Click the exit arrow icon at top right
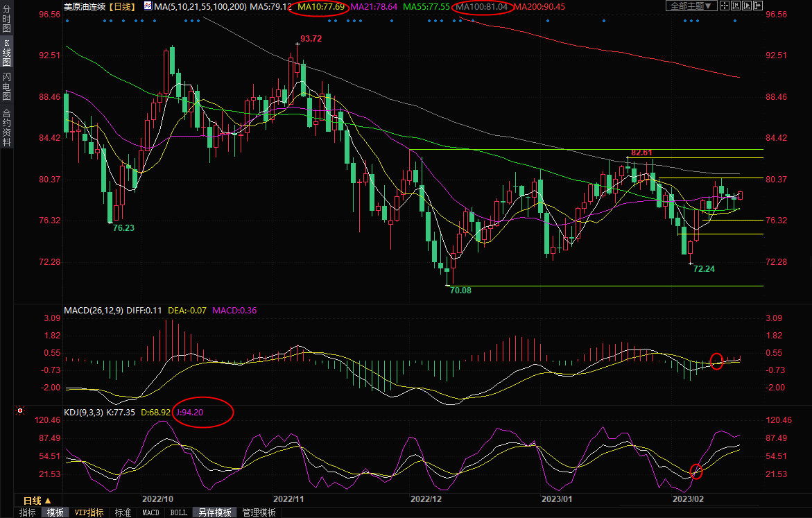Viewport: 812px width, 518px height. pos(757,6)
